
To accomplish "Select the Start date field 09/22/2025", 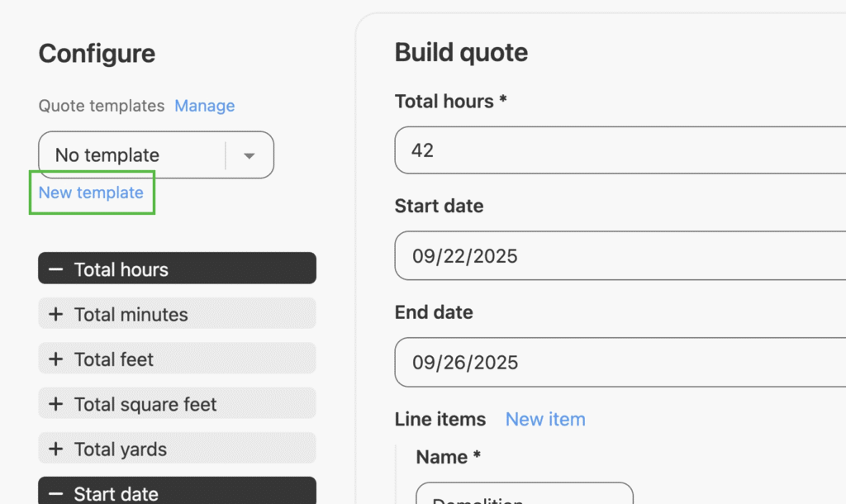I will 620,256.
